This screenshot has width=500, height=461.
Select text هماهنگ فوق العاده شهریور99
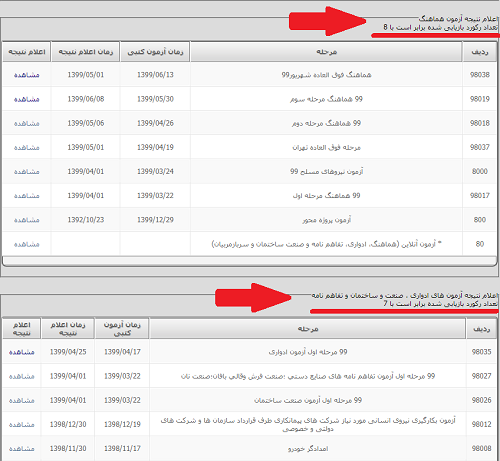pyautogui.click(x=326, y=75)
